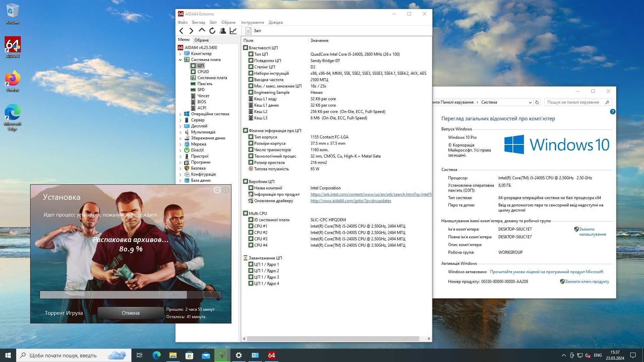This screenshot has height=362, width=644.
Task: Click Отмена to cancel installation
Action: 130,313
